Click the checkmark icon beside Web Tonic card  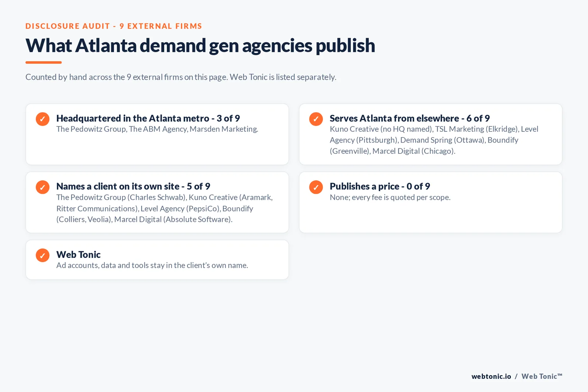pos(43,255)
